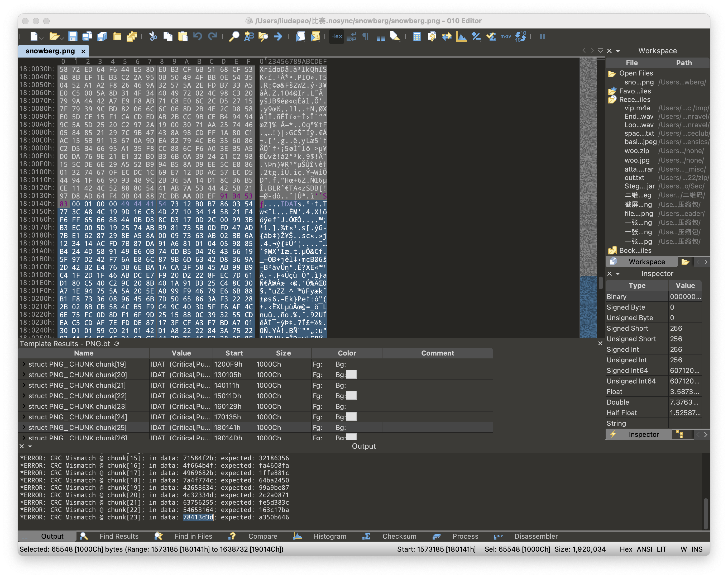Image resolution: width=728 pixels, height=578 pixels.
Task: Click chunk[20] white Bg color swatch
Action: click(351, 374)
